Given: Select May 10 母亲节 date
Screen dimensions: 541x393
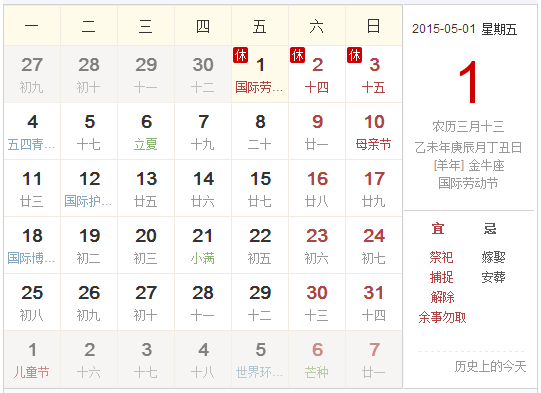Looking at the screenshot, I should (374, 131).
